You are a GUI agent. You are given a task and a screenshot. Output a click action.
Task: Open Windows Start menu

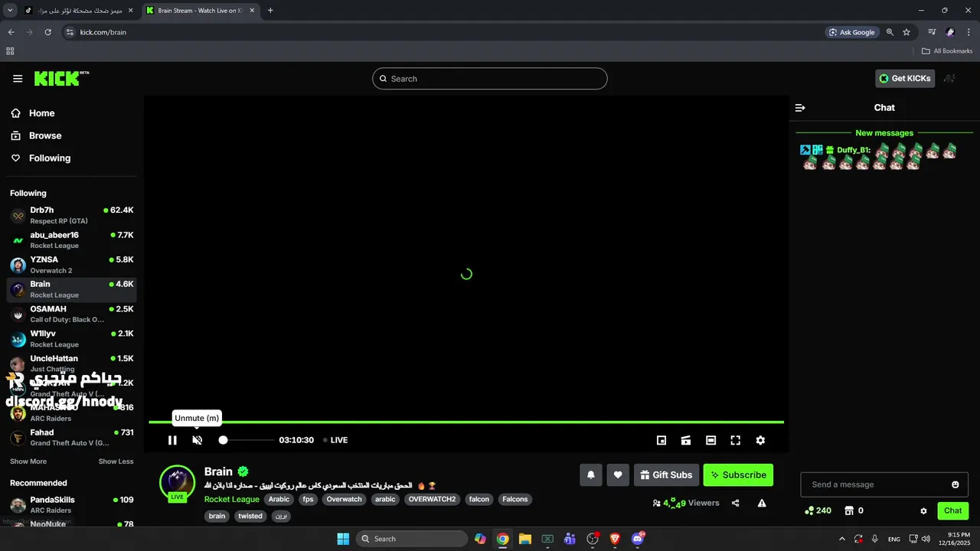tap(343, 539)
